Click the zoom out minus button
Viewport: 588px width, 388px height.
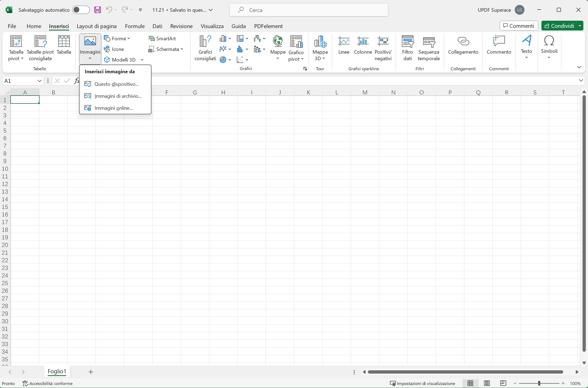[x=515, y=383]
